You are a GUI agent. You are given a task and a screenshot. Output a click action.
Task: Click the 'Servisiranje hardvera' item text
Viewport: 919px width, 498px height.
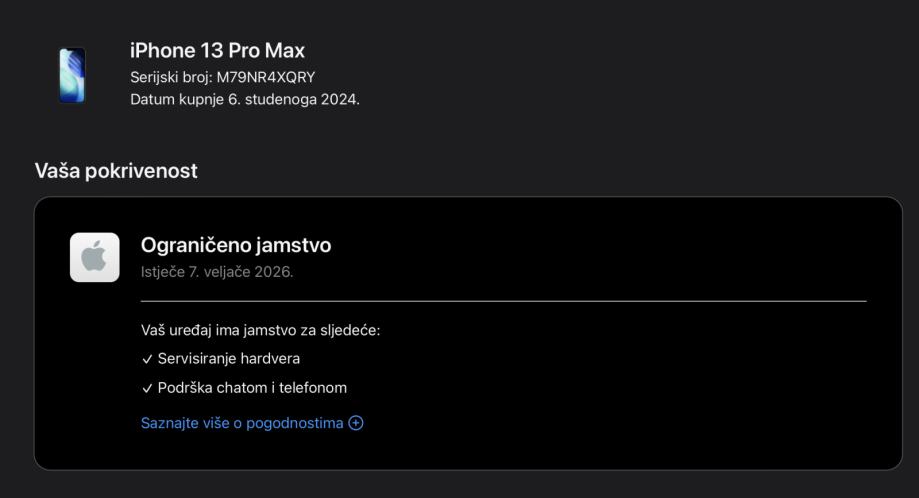(229, 359)
